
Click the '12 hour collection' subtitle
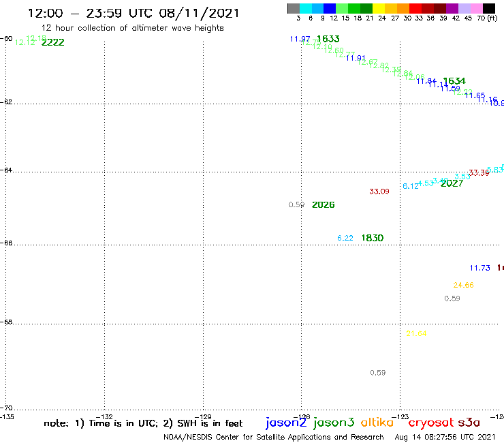[x=132, y=28]
